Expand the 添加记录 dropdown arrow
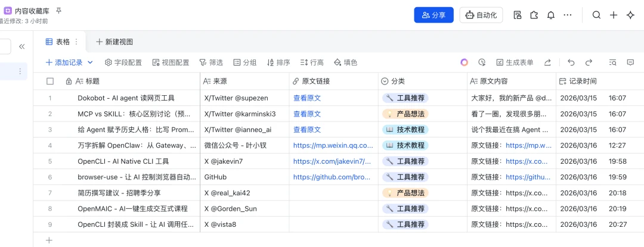This screenshot has width=644, height=247. tap(91, 62)
